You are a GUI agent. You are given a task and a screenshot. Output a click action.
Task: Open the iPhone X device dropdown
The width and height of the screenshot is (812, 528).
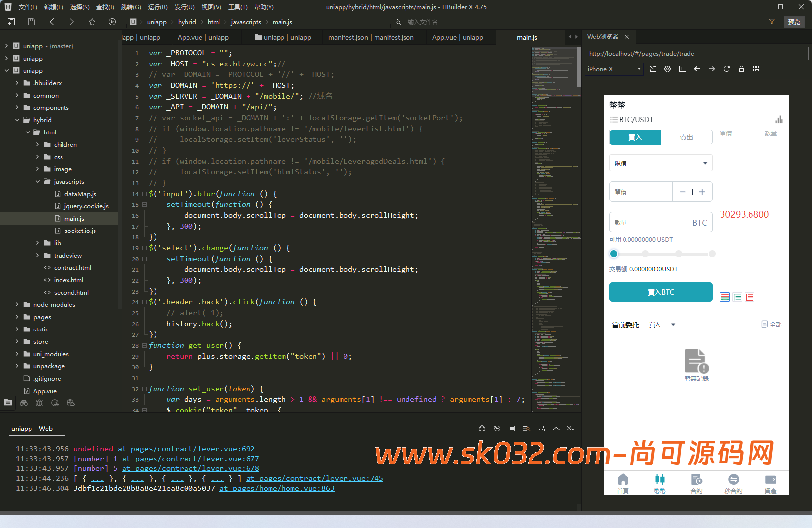click(x=614, y=69)
